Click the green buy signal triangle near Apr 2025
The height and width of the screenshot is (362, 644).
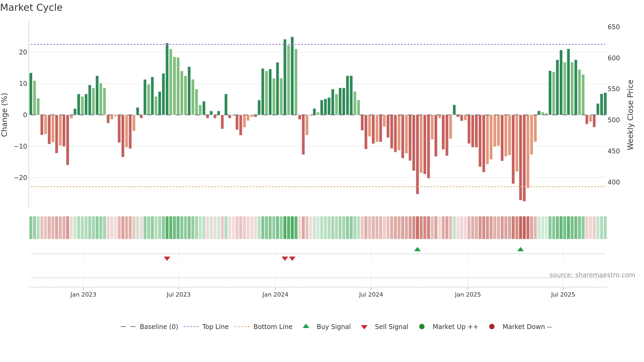coord(521,249)
